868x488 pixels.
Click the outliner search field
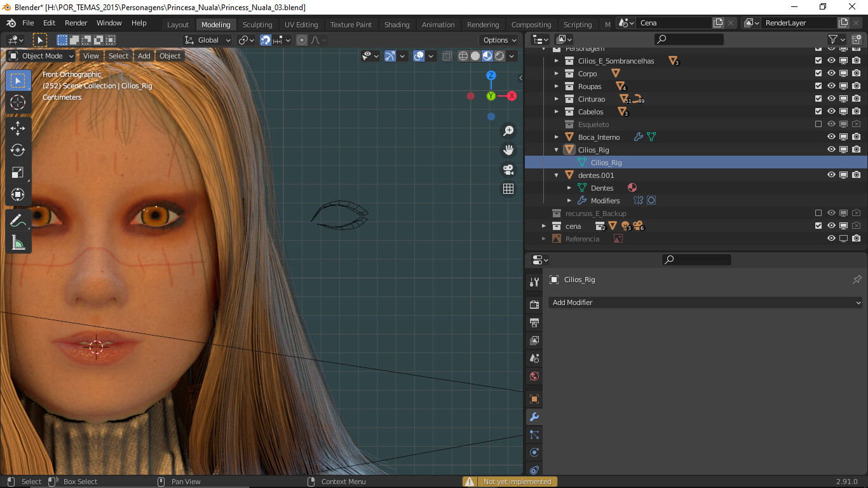click(x=689, y=39)
